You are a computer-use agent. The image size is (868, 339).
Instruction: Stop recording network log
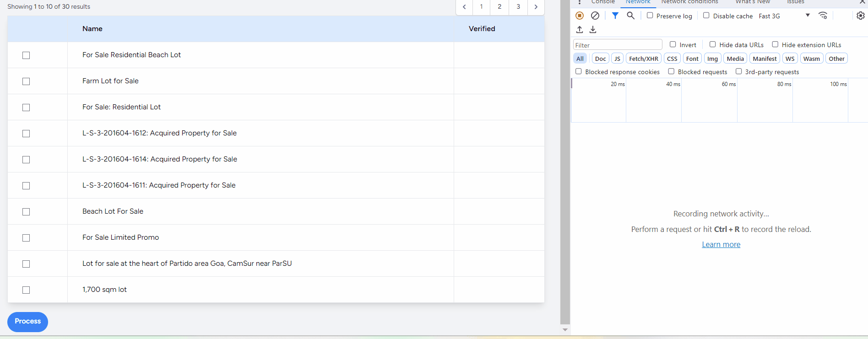(580, 16)
